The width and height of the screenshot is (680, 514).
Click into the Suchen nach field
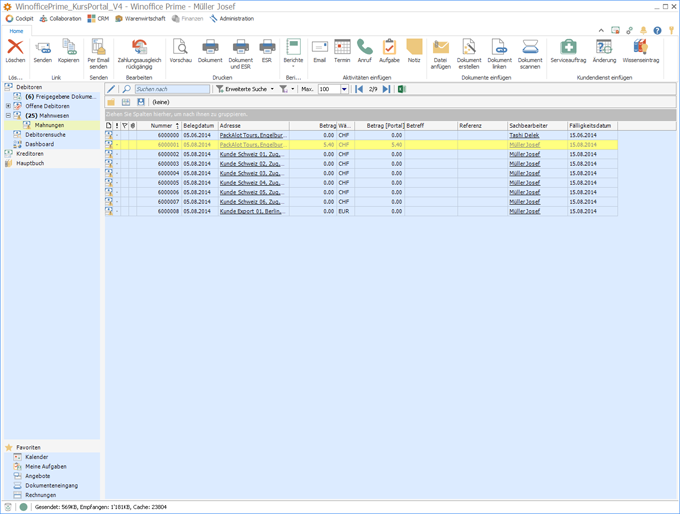[172, 89]
